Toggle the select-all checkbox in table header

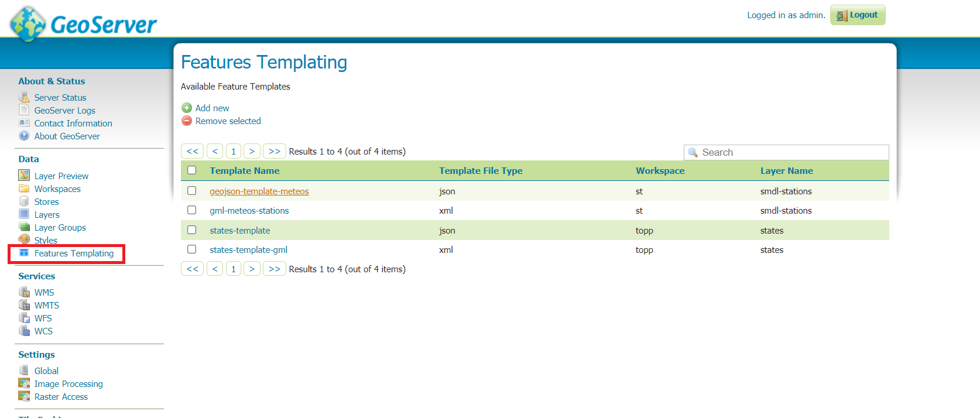click(x=191, y=170)
